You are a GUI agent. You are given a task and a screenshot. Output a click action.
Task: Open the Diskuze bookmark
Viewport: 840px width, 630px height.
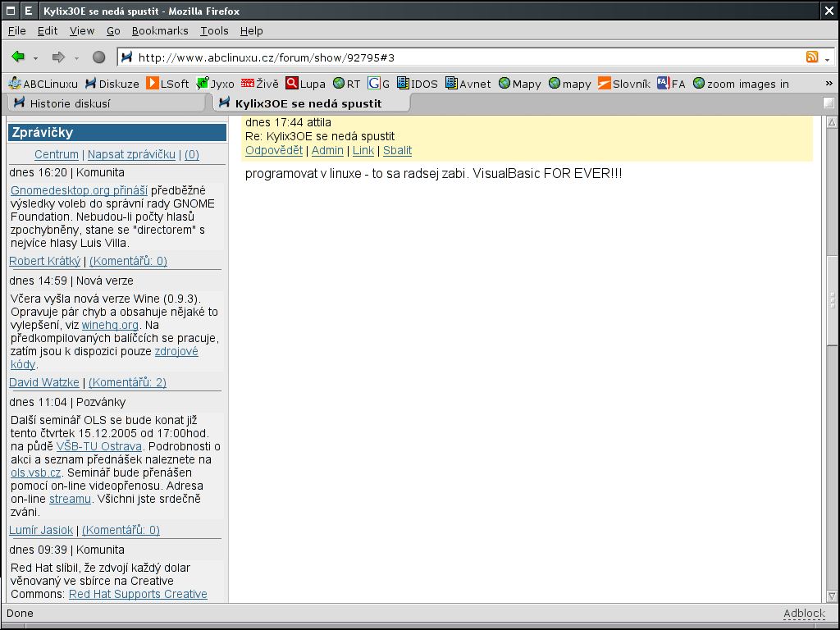click(x=112, y=84)
